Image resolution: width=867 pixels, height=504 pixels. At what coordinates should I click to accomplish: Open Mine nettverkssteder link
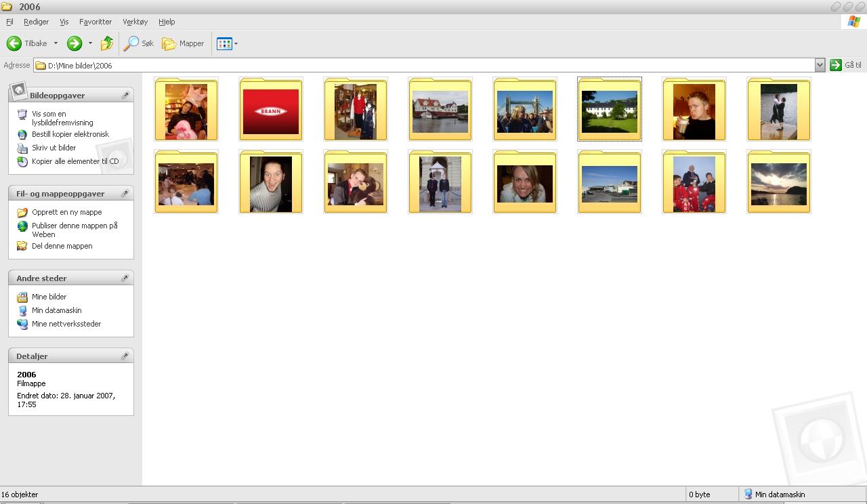coord(66,324)
